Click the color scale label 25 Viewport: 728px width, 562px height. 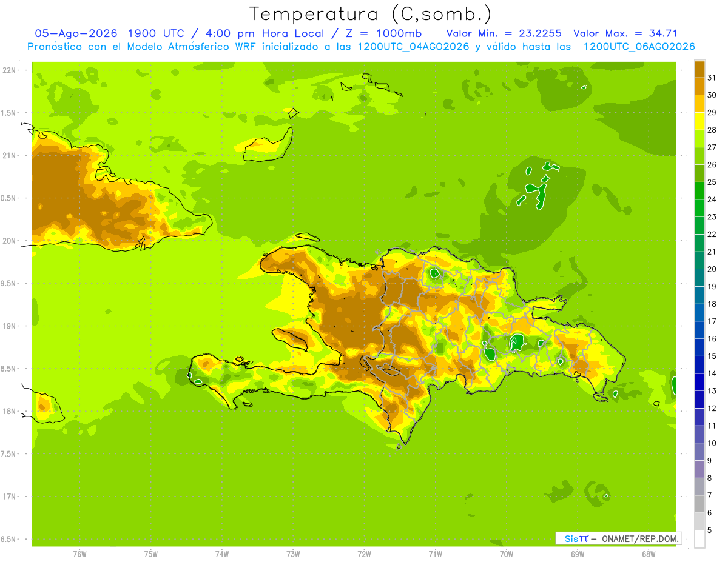712,182
